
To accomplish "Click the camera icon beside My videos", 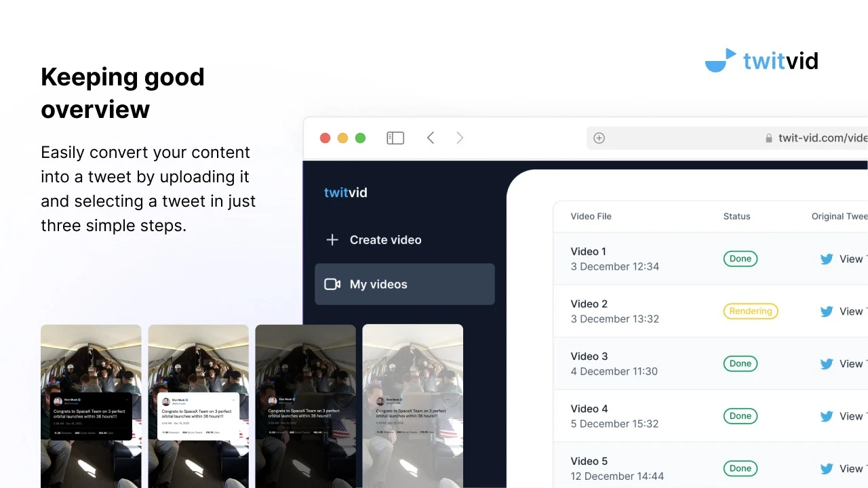I will [332, 285].
